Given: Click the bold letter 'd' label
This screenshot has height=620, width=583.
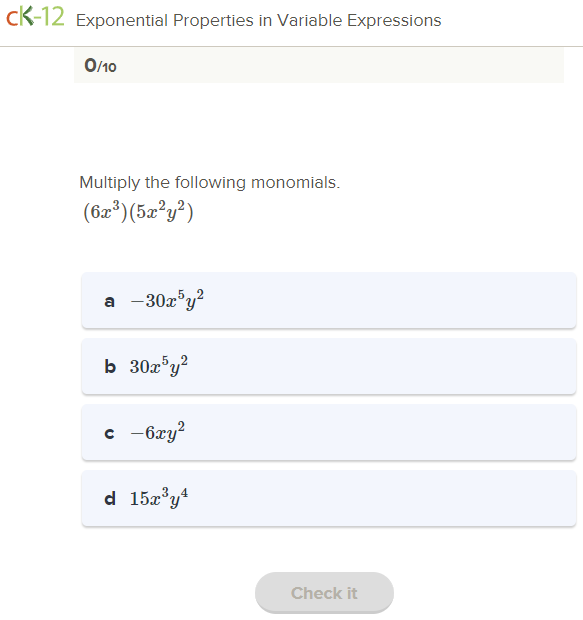Looking at the screenshot, I should (x=110, y=498).
